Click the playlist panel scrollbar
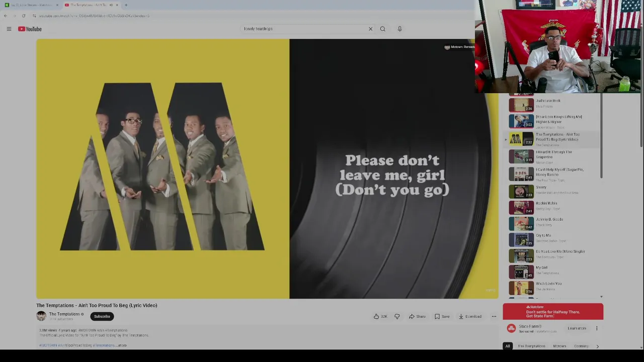The width and height of the screenshot is (644, 362). 601,136
